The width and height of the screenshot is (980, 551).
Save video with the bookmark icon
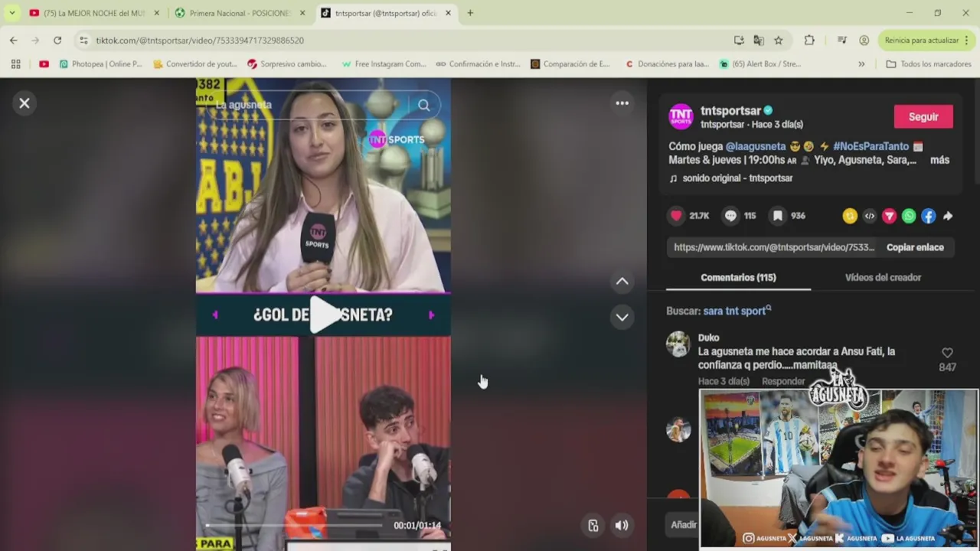(777, 216)
